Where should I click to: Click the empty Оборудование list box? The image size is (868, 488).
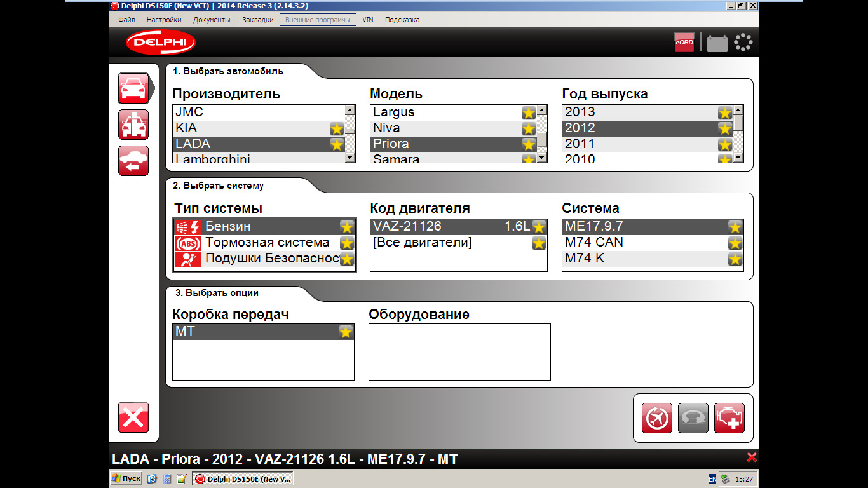pos(459,352)
